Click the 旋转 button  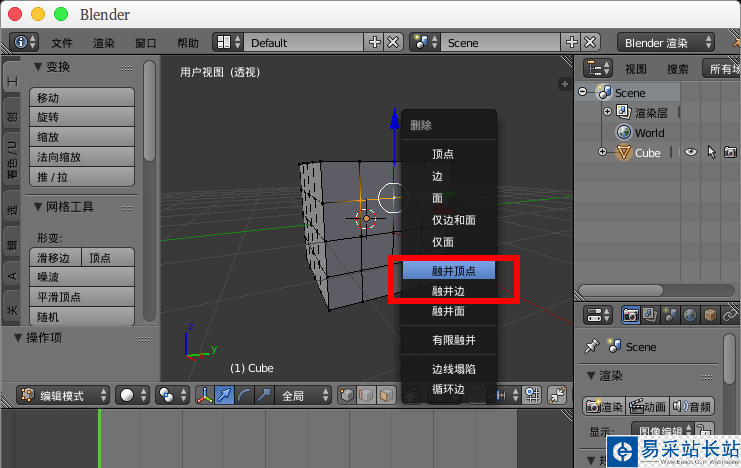(82, 117)
